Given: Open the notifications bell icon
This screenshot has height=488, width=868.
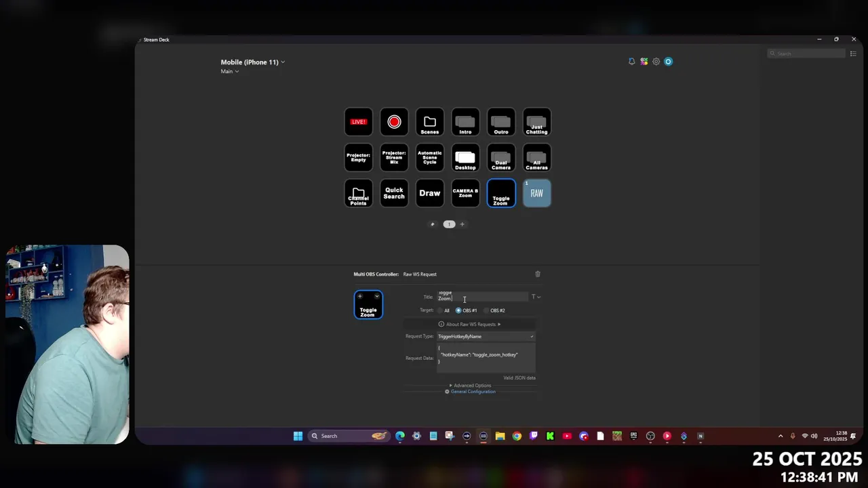Looking at the screenshot, I should point(631,62).
